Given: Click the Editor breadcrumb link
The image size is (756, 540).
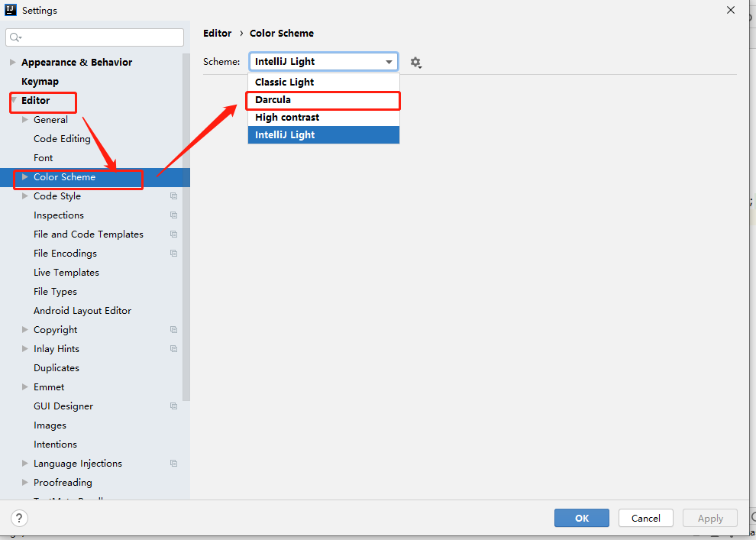Looking at the screenshot, I should (218, 34).
